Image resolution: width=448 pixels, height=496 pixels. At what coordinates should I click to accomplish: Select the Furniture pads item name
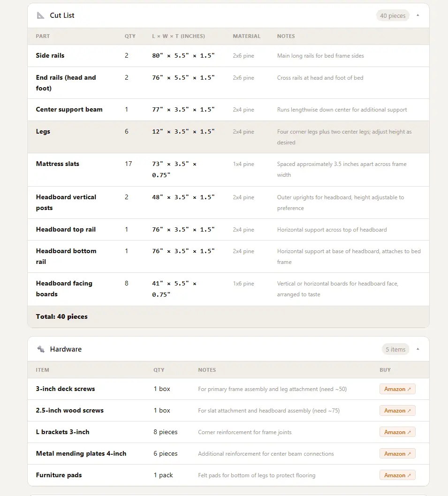tap(59, 475)
